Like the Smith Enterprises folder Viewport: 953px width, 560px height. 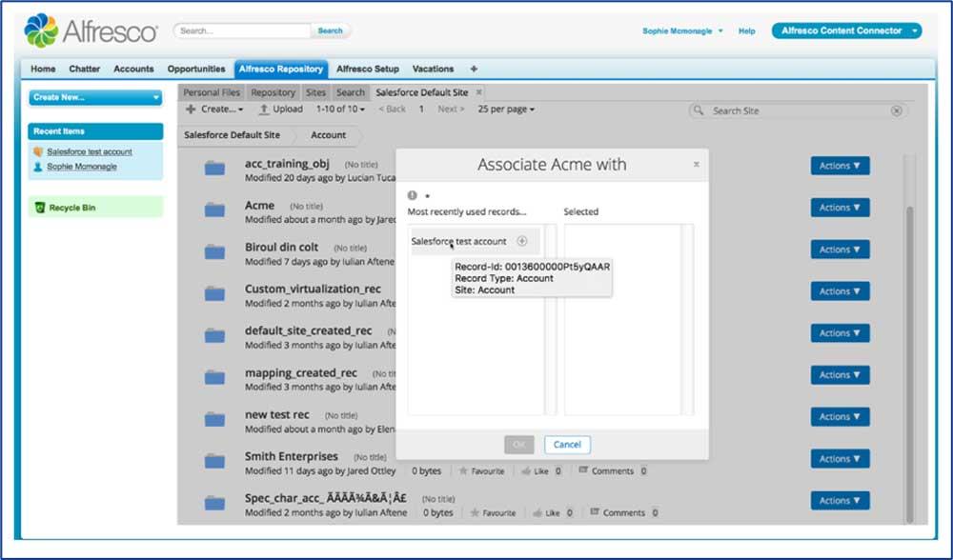pyautogui.click(x=536, y=470)
